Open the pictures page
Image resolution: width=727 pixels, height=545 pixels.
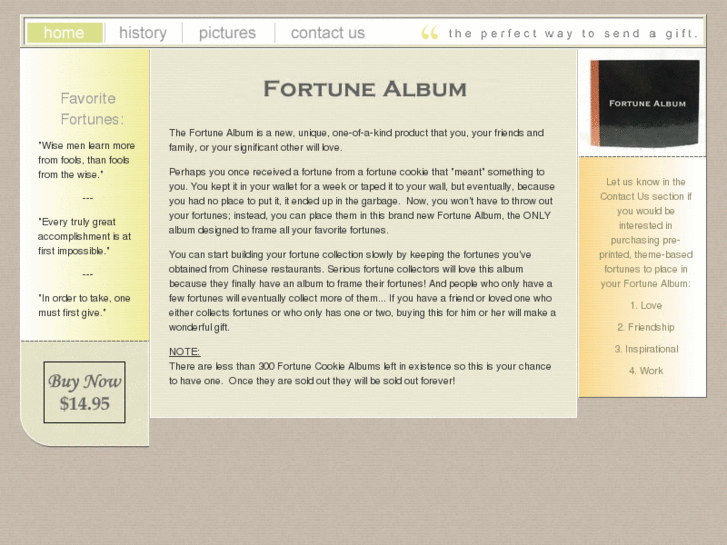227,33
